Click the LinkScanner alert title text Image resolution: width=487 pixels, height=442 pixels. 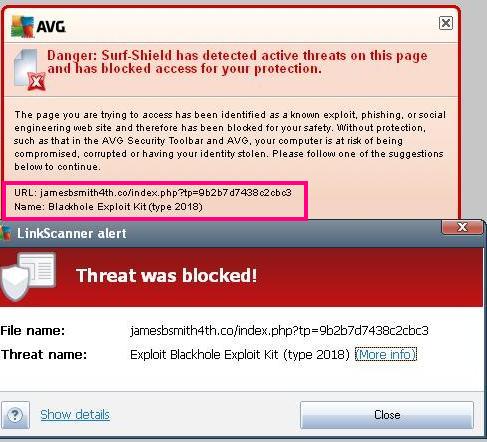[72, 233]
